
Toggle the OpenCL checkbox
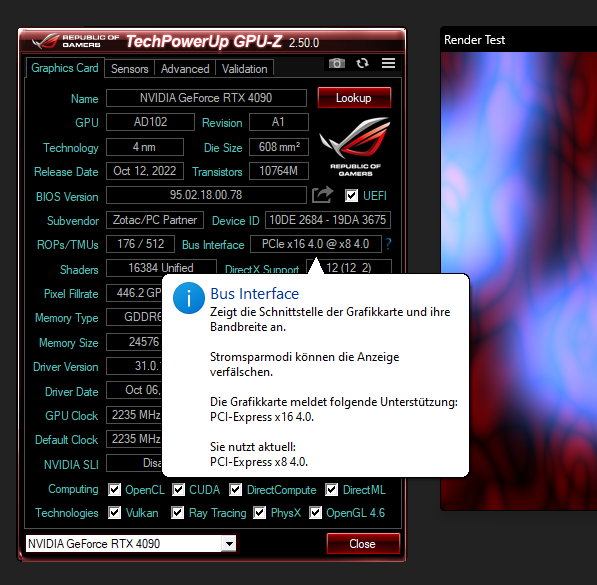pyautogui.click(x=114, y=490)
